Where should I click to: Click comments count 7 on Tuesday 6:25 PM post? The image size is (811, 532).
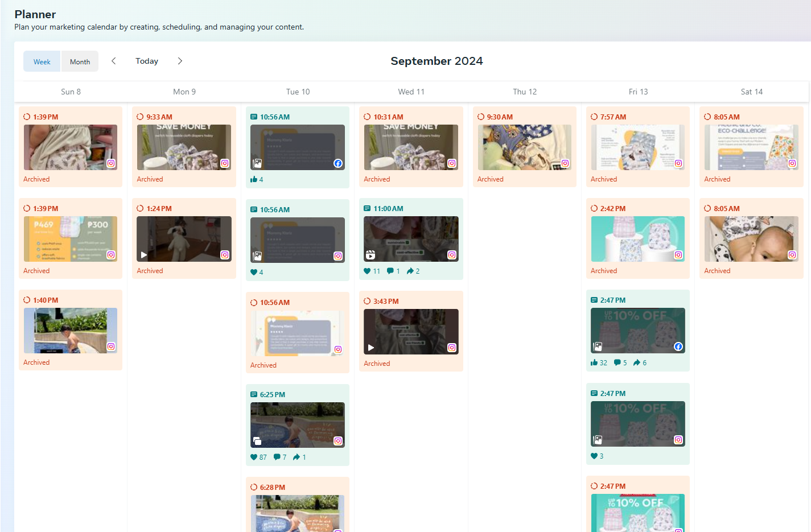pos(280,457)
